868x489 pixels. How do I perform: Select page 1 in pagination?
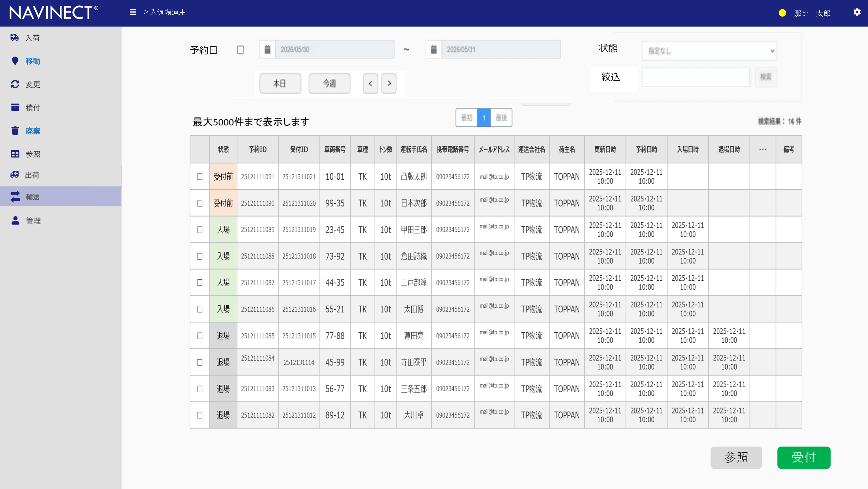(484, 118)
